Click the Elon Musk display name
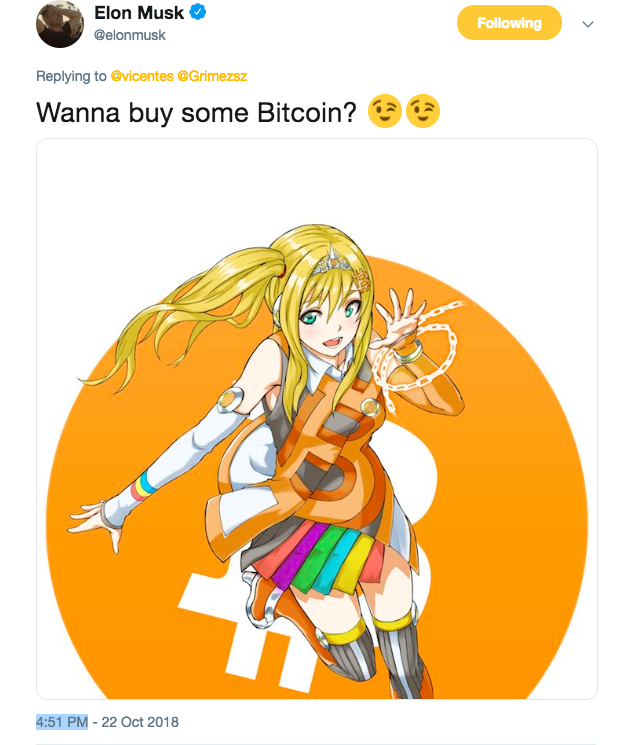This screenshot has width=633, height=745. 139,13
